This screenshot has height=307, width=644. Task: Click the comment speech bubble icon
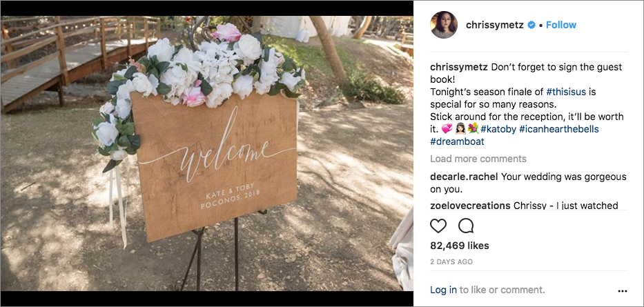(466, 226)
